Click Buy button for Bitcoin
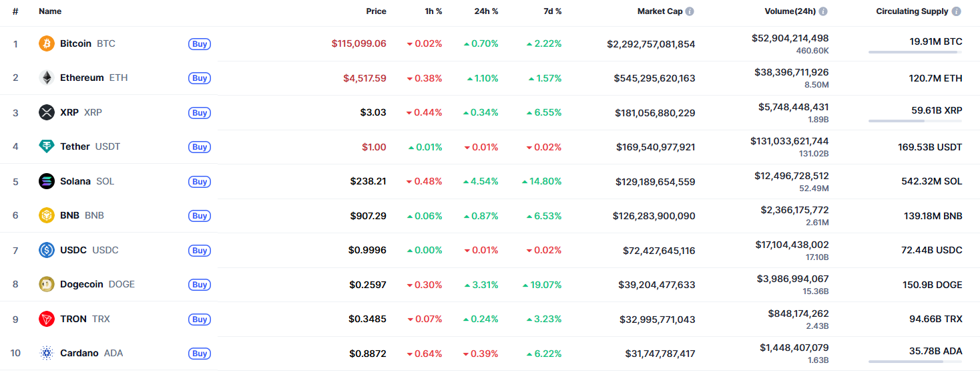This screenshot has width=980, height=371. 200,44
